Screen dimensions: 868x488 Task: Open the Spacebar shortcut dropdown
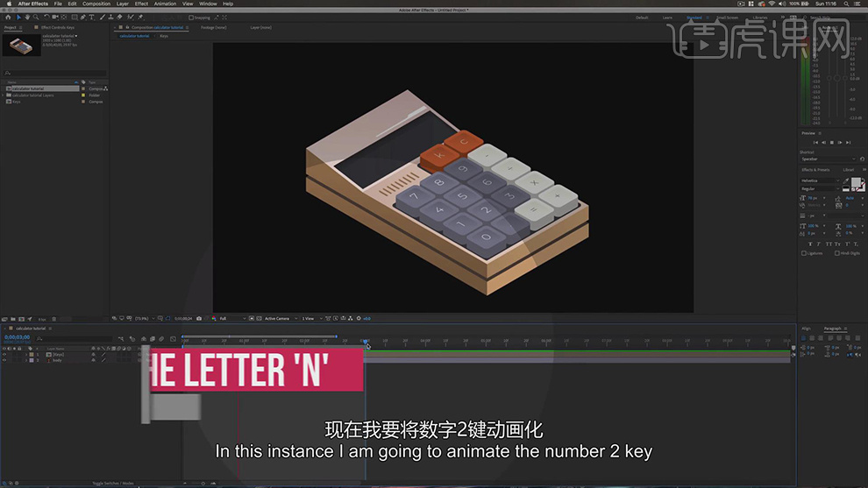pyautogui.click(x=829, y=159)
